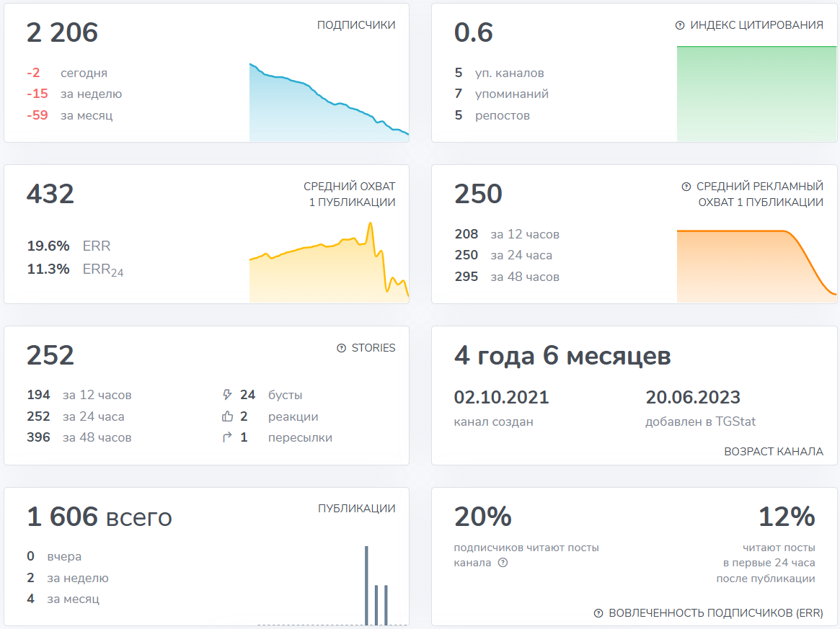Click the blue subscribers decline chart

(328, 108)
